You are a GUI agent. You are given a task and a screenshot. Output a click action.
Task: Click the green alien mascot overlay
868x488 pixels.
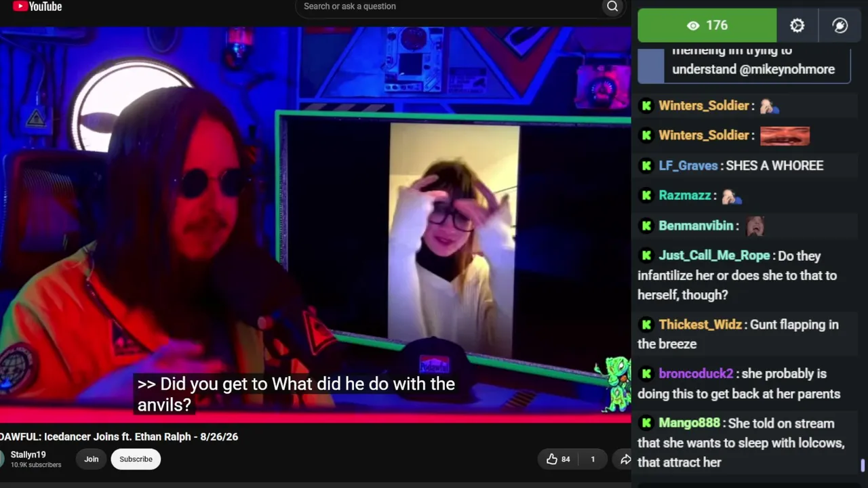[x=614, y=384]
